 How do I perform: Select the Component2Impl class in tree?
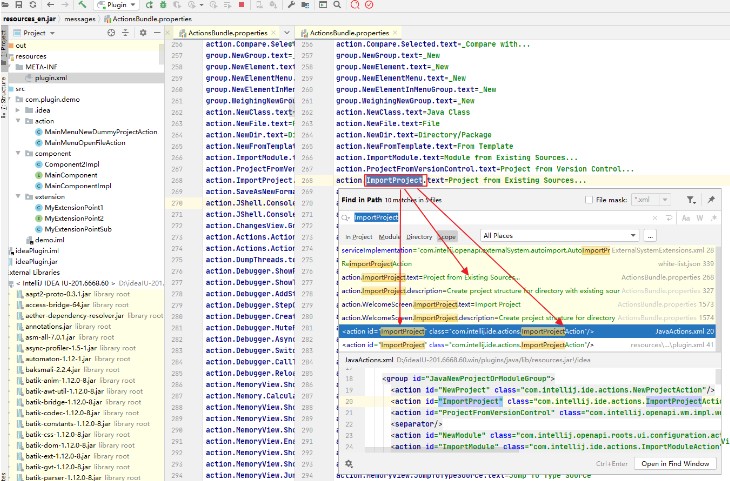[x=72, y=164]
